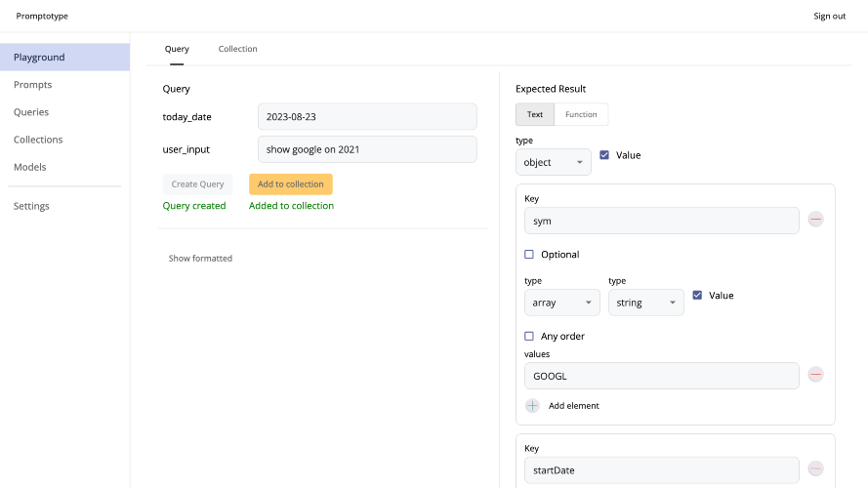868x488 pixels.
Task: Focus the GOOGL values input field
Action: [662, 376]
